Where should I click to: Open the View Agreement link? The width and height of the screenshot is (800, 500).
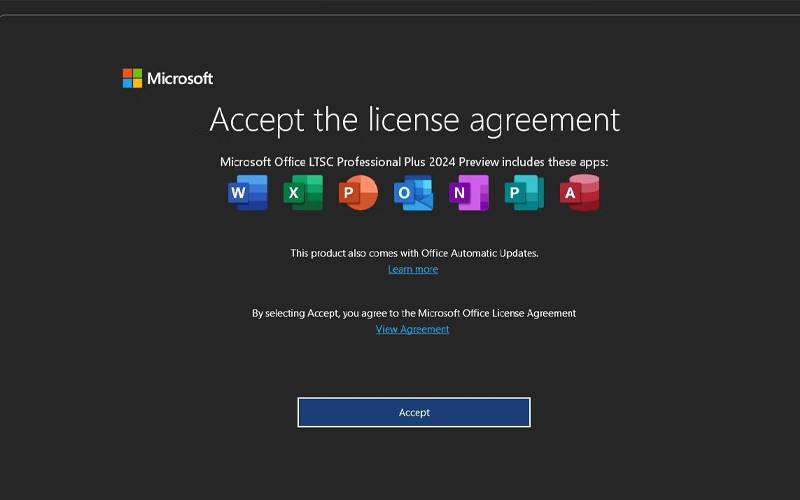(x=413, y=329)
